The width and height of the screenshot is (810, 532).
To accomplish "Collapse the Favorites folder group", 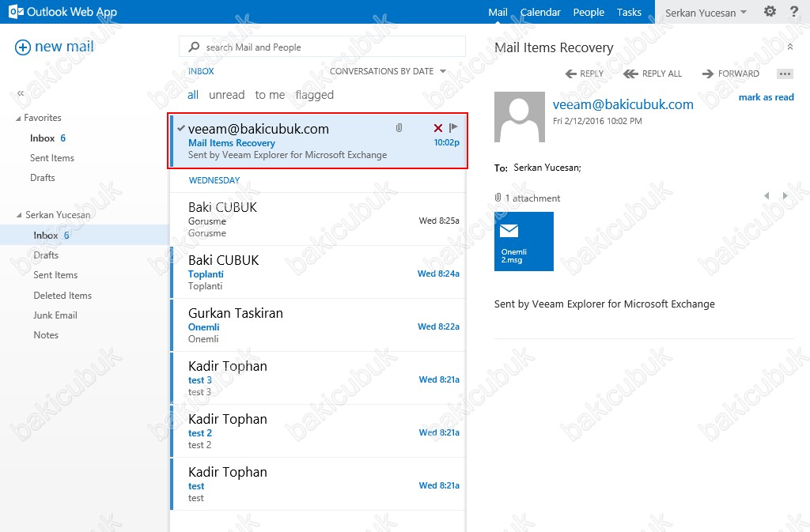I will (19, 119).
